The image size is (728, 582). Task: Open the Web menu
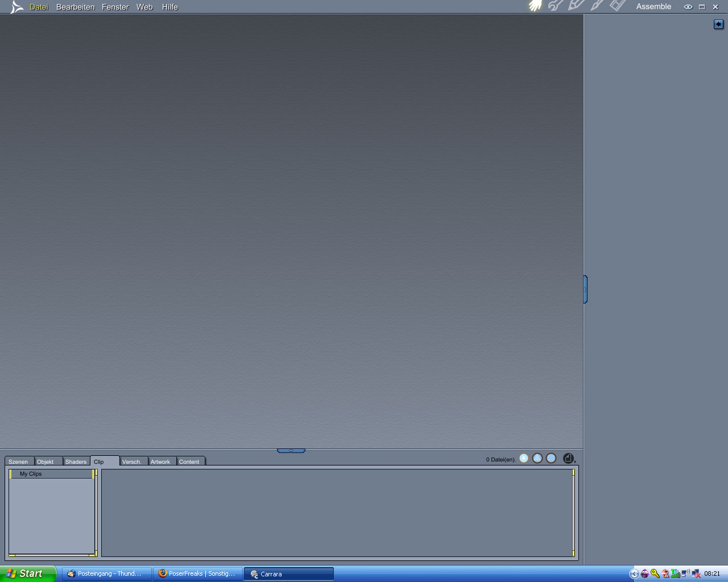click(x=144, y=7)
